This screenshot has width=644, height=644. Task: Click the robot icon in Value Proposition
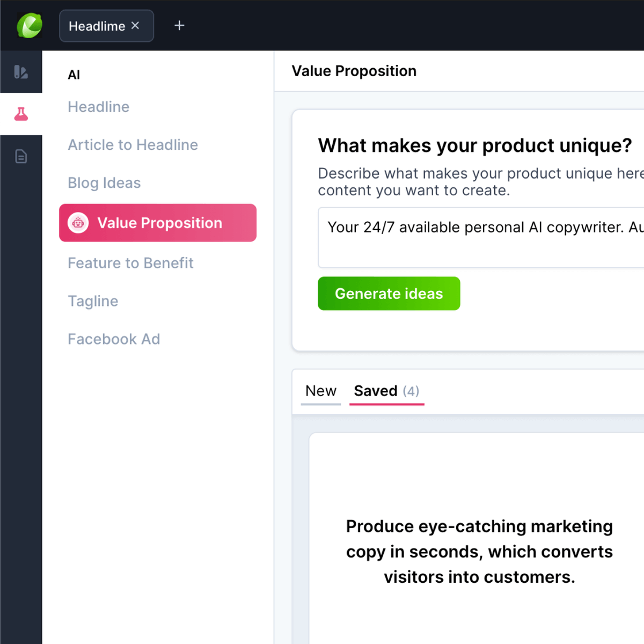point(78,223)
